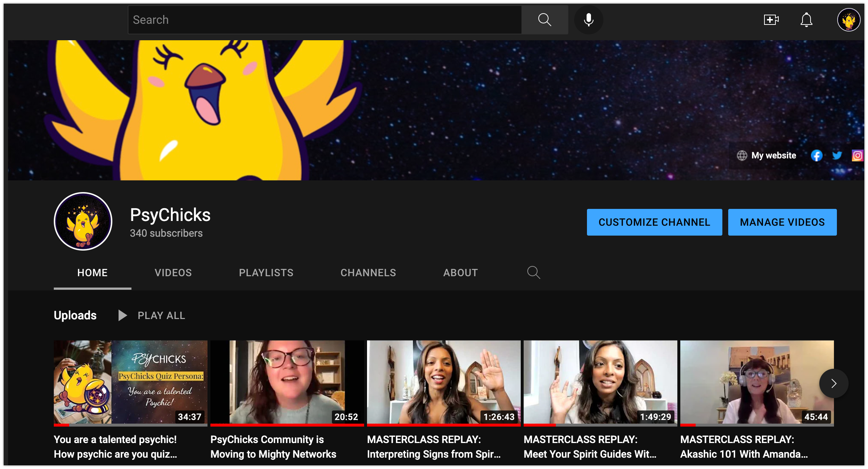Switch to the Home tab
Screen dimensions: 868x469
click(x=93, y=273)
